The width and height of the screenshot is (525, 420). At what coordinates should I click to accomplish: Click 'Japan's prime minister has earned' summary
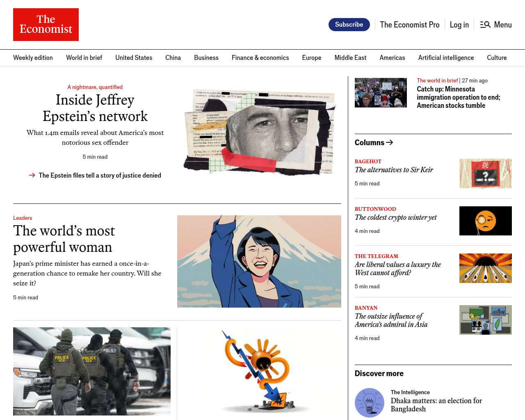(x=87, y=273)
